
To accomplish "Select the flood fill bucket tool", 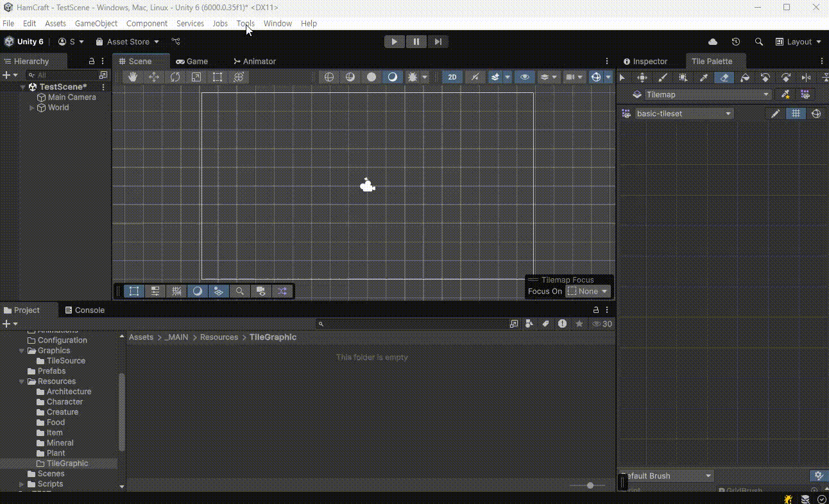I will click(745, 78).
